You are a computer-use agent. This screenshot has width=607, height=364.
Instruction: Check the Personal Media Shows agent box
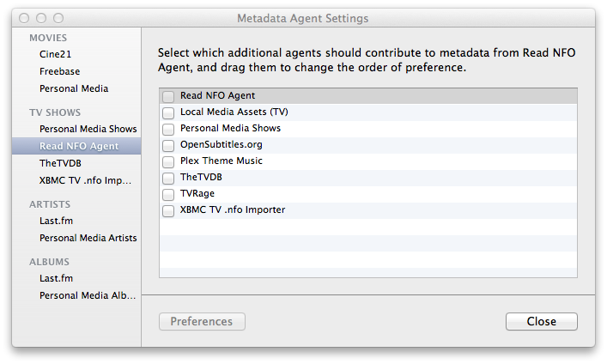click(168, 129)
